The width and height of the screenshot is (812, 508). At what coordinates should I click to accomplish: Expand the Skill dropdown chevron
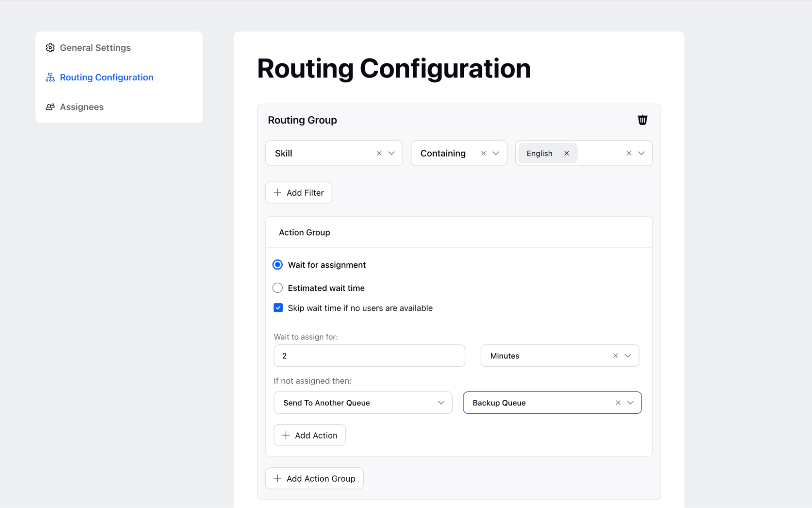point(392,153)
